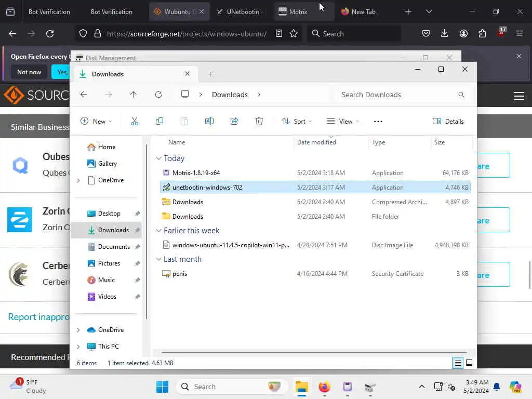
Task: Open Firefox downloads panel
Action: click(445, 34)
